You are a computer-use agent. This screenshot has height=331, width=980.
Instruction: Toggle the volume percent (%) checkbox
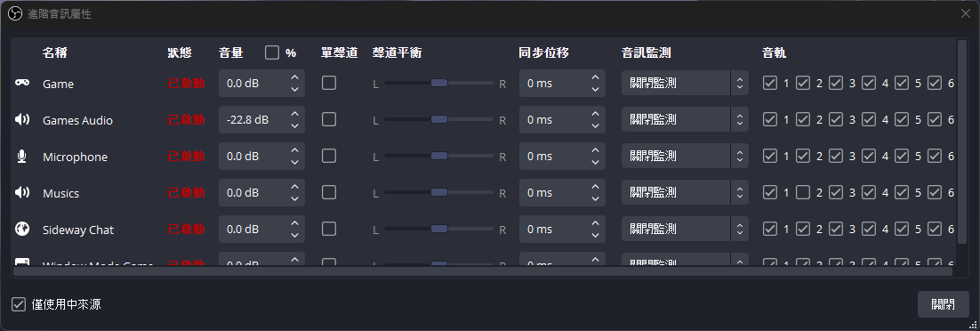(272, 52)
